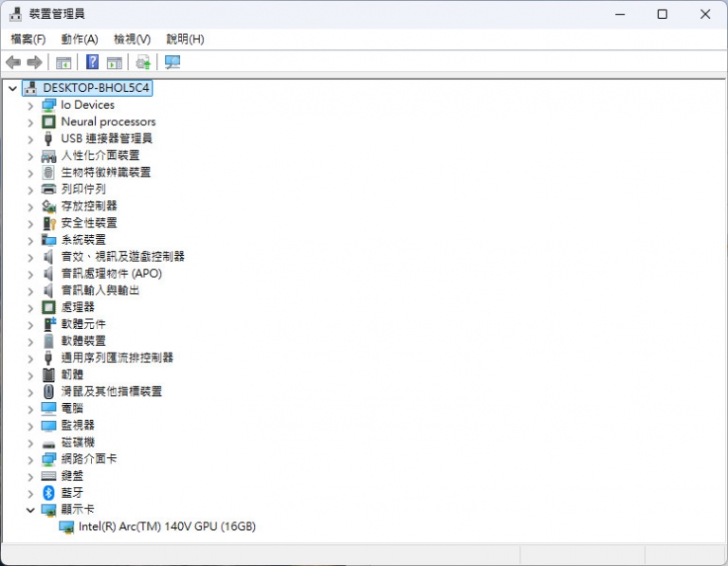Select the 音訊處理物件 (APO) label
The width and height of the screenshot is (728, 566).
pos(112,273)
